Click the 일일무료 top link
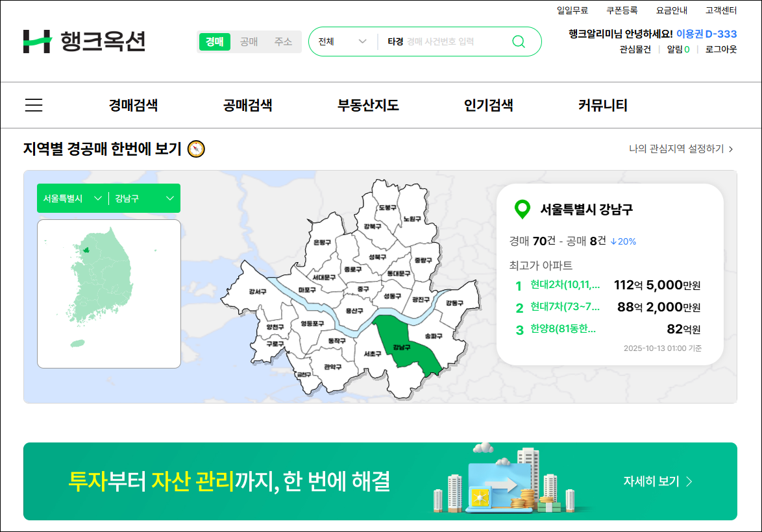This screenshot has height=532, width=762. [x=572, y=10]
